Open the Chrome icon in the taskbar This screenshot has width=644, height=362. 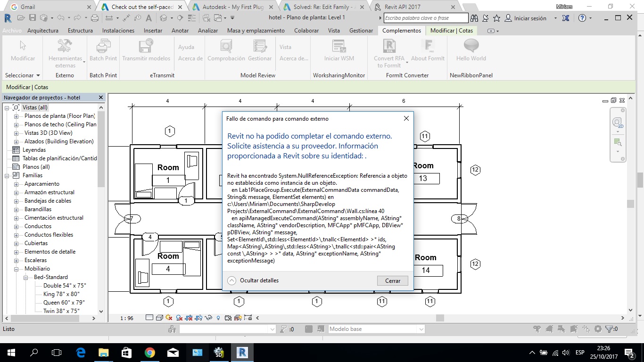coord(149,353)
